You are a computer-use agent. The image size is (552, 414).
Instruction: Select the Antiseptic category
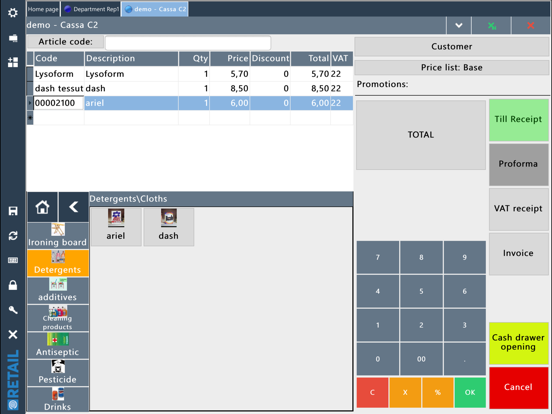click(58, 345)
